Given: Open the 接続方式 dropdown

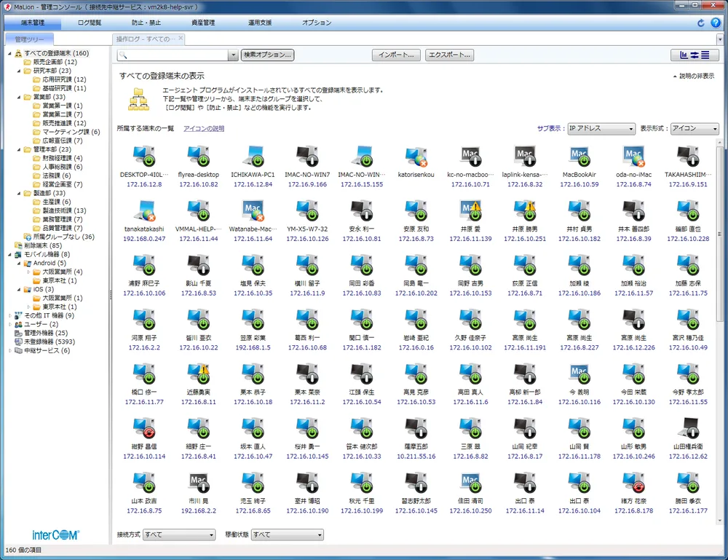Looking at the screenshot, I should point(179,535).
